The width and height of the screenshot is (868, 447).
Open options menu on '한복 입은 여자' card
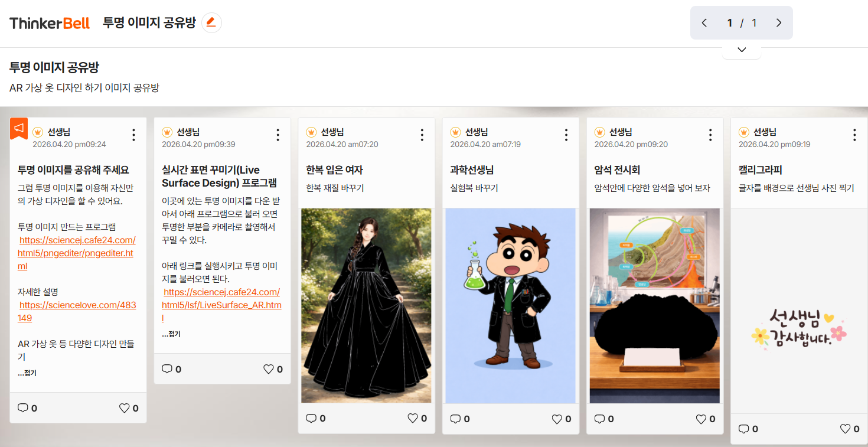422,135
